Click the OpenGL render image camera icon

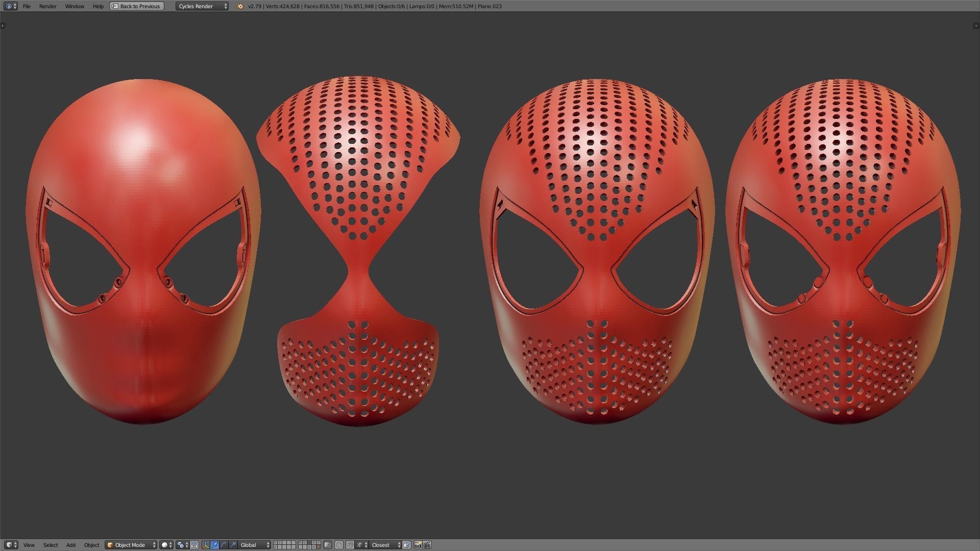418,545
